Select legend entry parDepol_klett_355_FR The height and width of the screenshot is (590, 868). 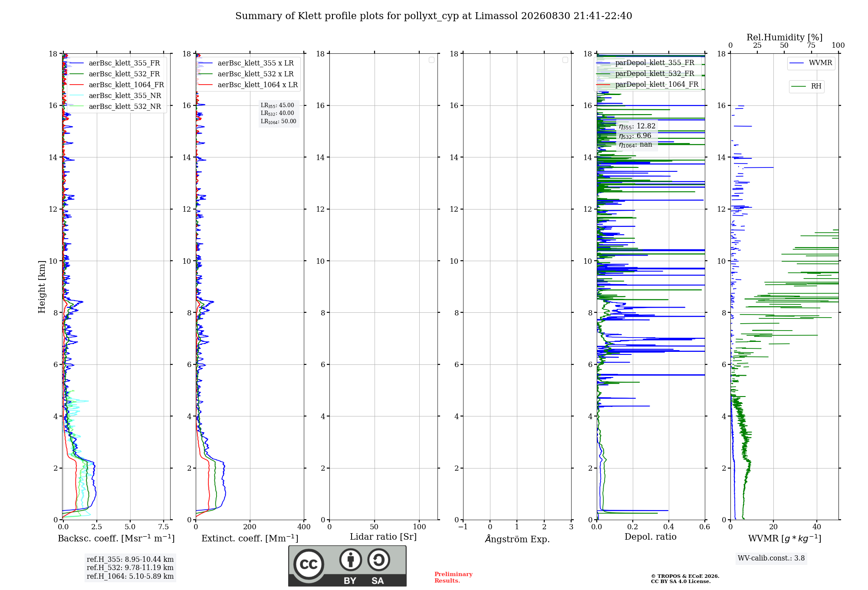pyautogui.click(x=645, y=63)
